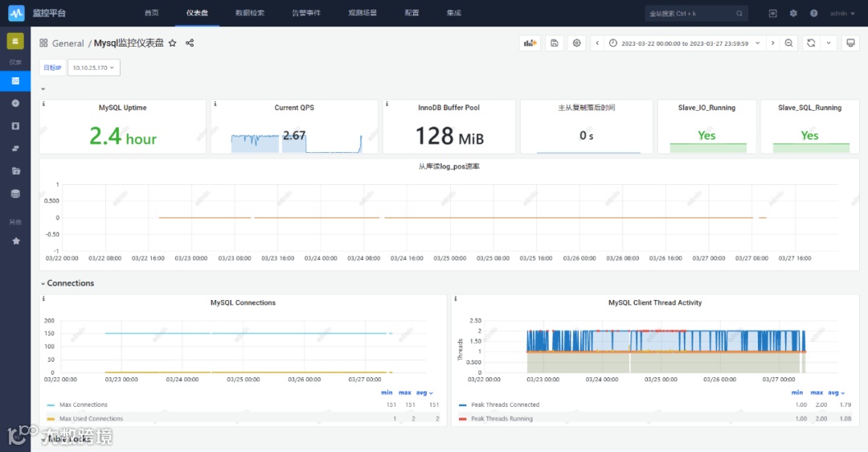The image size is (868, 452).
Task: Refresh the dashboard data
Action: click(x=811, y=43)
